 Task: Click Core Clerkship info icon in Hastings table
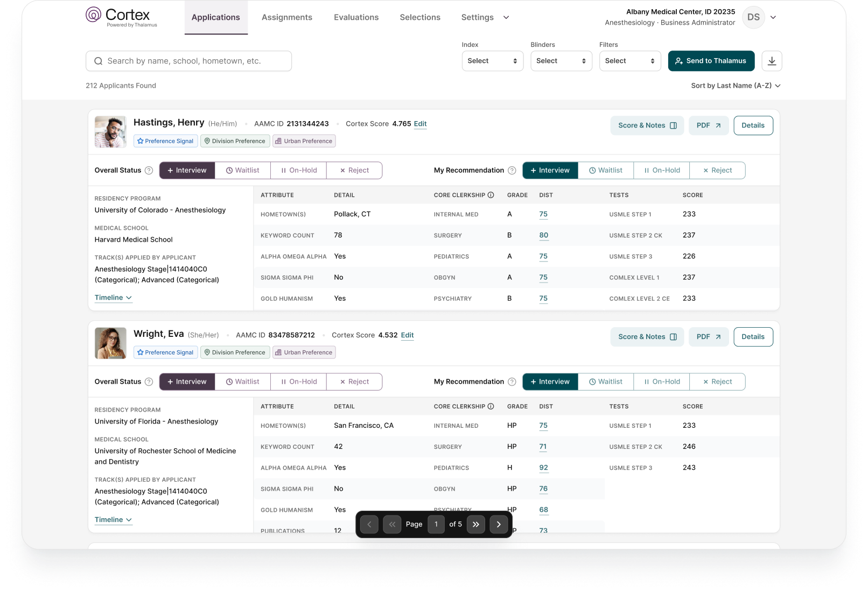(x=491, y=195)
